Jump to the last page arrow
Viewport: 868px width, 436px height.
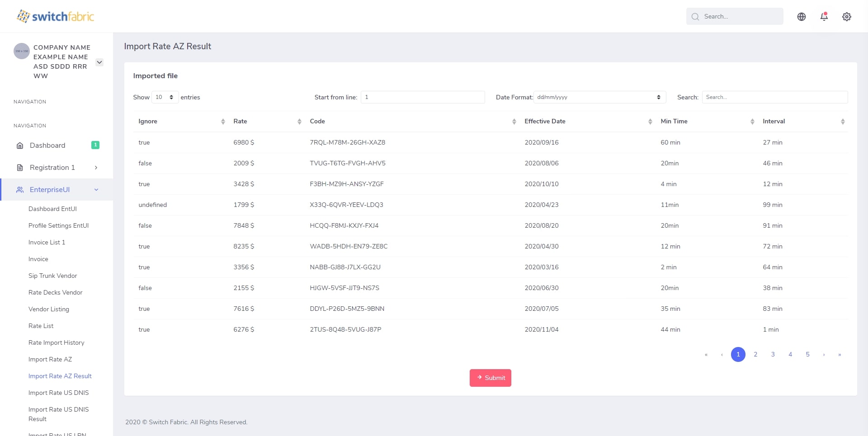point(840,354)
